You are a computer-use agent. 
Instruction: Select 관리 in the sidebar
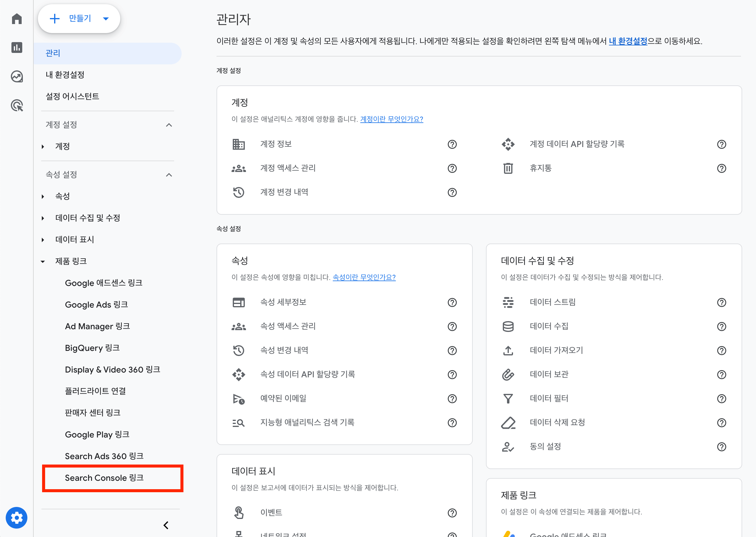(x=107, y=53)
